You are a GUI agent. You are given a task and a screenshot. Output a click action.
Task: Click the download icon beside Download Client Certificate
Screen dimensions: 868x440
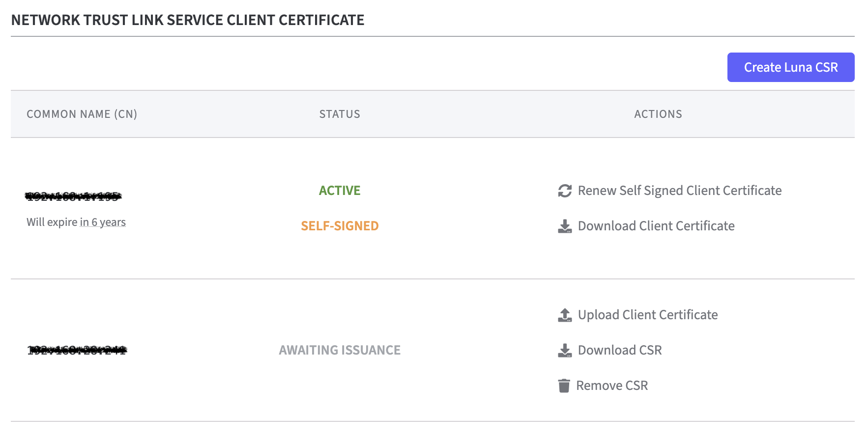565,226
